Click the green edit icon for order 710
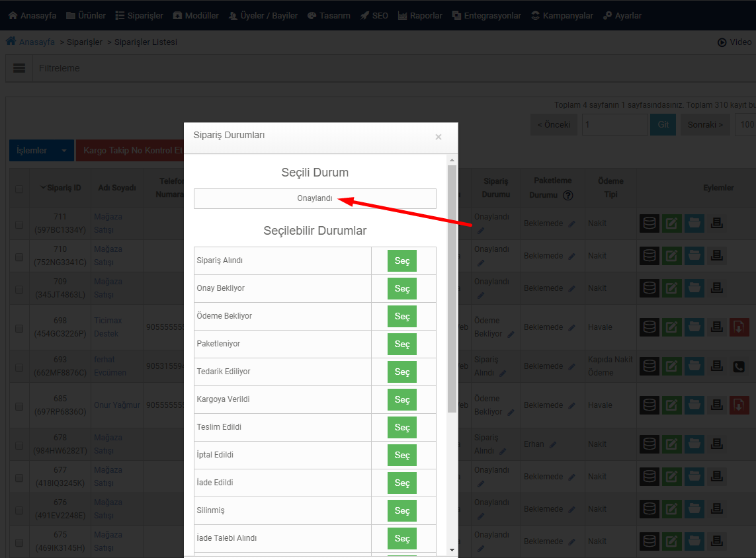Image resolution: width=756 pixels, height=558 pixels. (671, 255)
